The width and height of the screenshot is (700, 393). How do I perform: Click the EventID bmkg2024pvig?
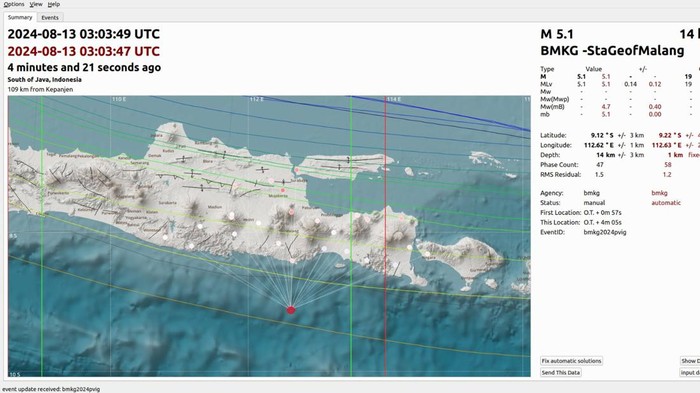click(x=605, y=232)
